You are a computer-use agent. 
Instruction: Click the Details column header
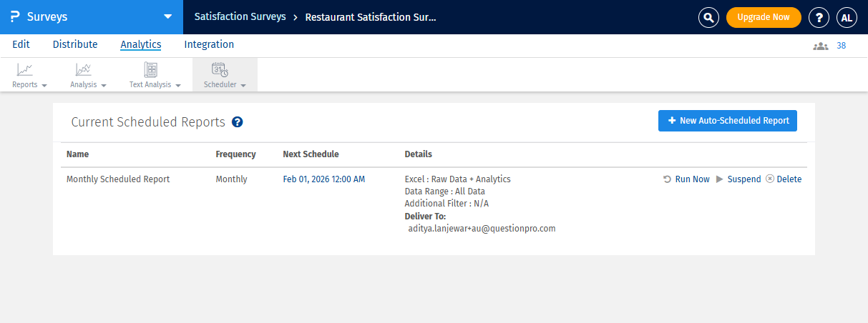[x=419, y=154]
